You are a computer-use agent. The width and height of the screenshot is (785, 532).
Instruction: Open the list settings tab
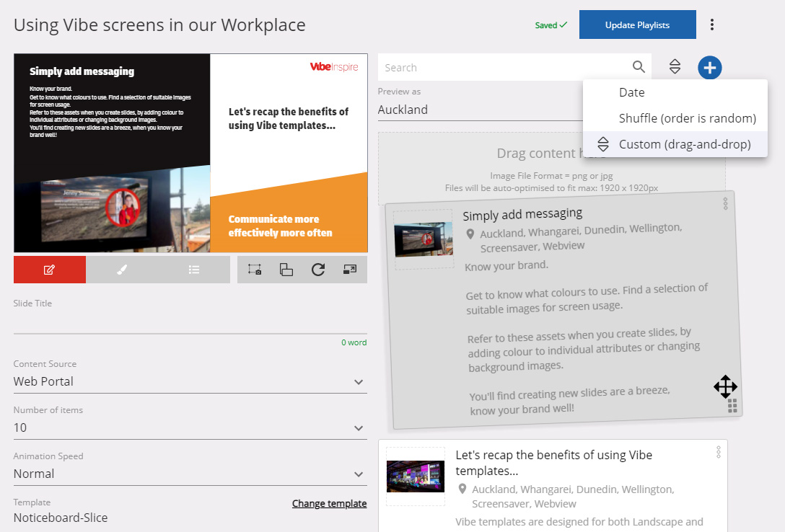[x=193, y=270]
